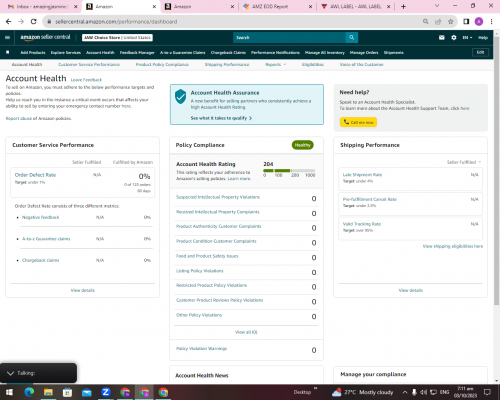This screenshot has height=400, width=500.
Task: Expand See what it takes to qualify
Action: pyautogui.click(x=221, y=118)
